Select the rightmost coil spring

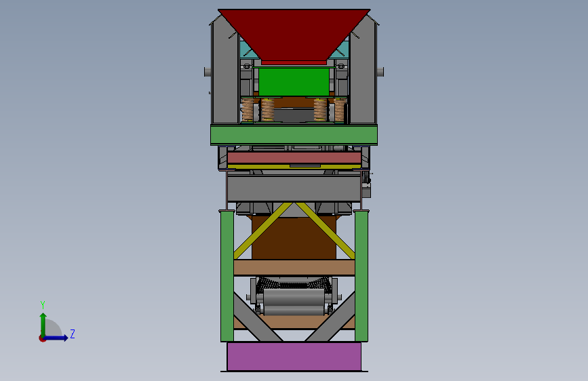(x=340, y=111)
